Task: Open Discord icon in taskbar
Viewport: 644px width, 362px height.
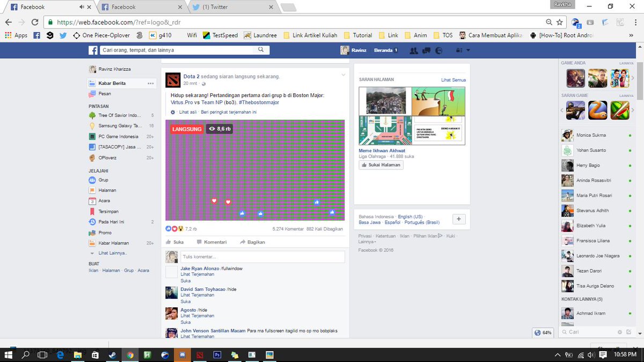Action: pyautogui.click(x=182, y=354)
